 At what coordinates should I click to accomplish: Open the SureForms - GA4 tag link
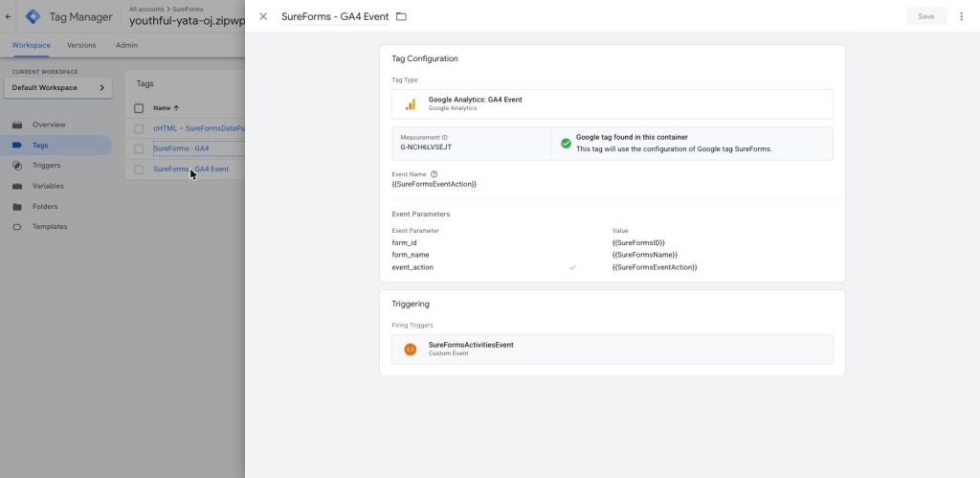(x=181, y=148)
